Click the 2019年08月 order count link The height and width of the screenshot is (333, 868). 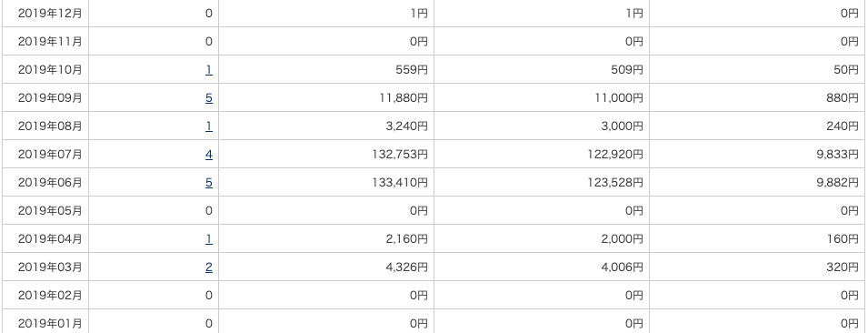209,126
